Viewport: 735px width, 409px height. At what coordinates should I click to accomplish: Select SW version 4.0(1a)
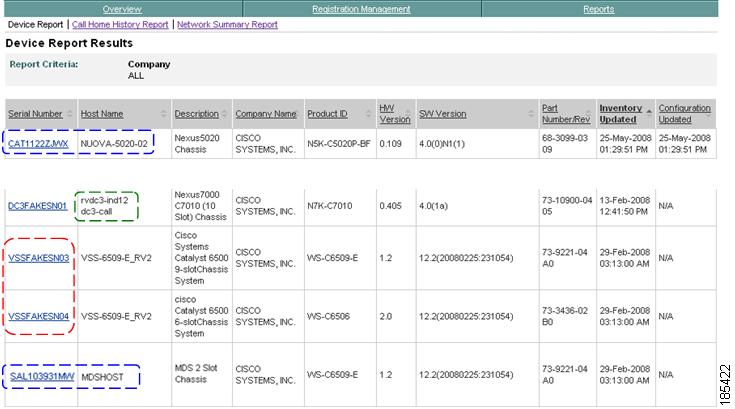tap(433, 206)
